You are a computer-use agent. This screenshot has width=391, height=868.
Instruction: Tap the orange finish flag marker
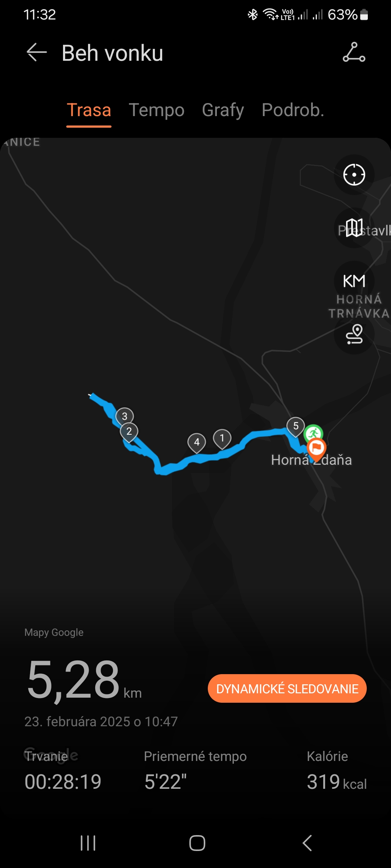(316, 448)
